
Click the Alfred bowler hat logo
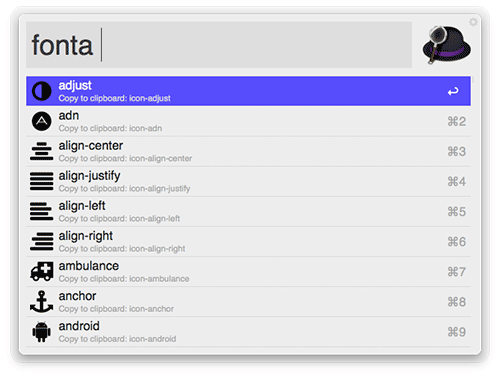[446, 45]
